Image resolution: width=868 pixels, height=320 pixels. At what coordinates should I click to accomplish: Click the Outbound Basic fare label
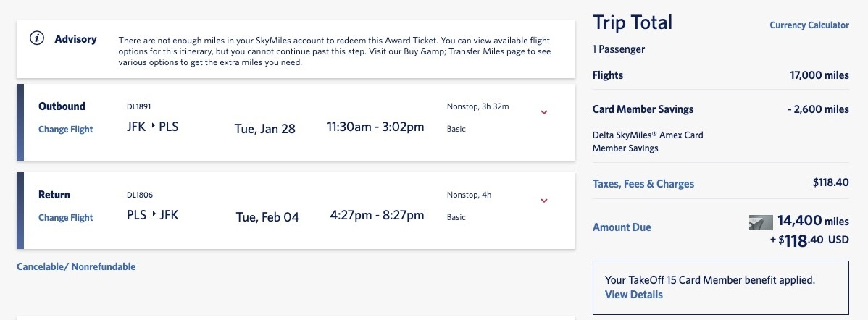[x=456, y=129]
